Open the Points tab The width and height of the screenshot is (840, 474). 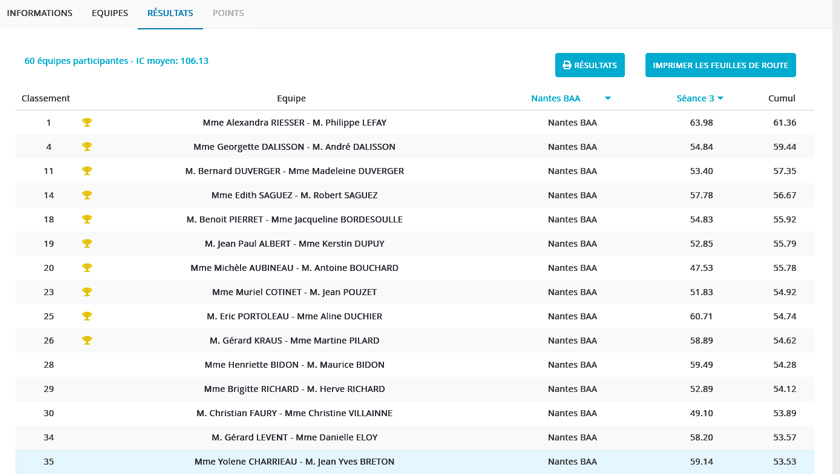pos(228,13)
